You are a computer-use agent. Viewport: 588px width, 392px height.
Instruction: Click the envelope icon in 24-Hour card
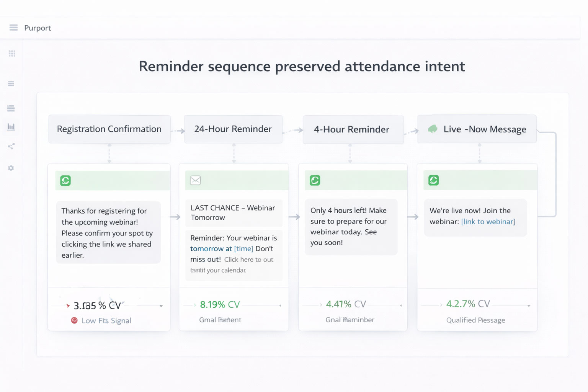click(x=196, y=180)
